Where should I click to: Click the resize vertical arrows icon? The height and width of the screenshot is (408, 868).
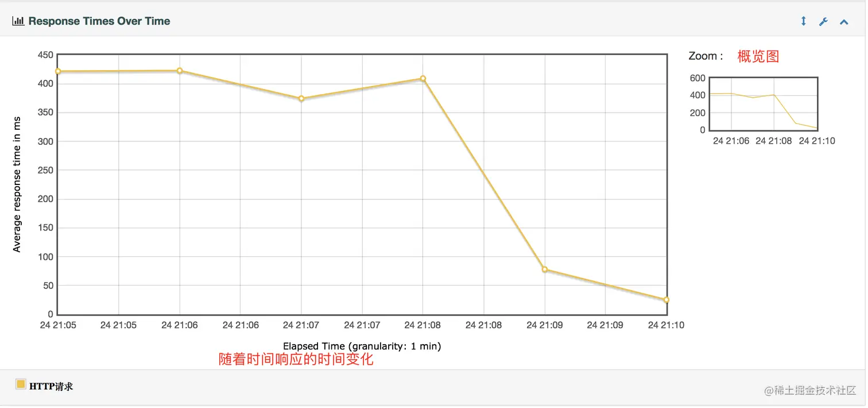803,21
